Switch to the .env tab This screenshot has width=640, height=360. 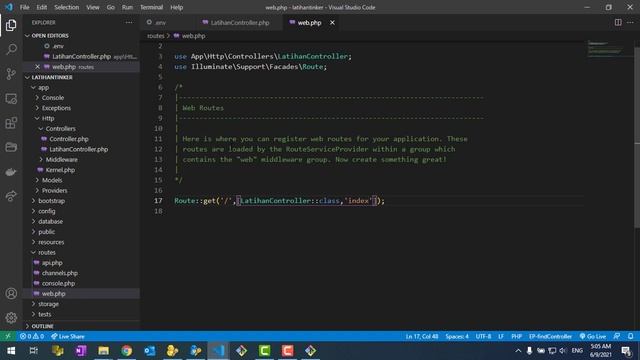(161, 22)
